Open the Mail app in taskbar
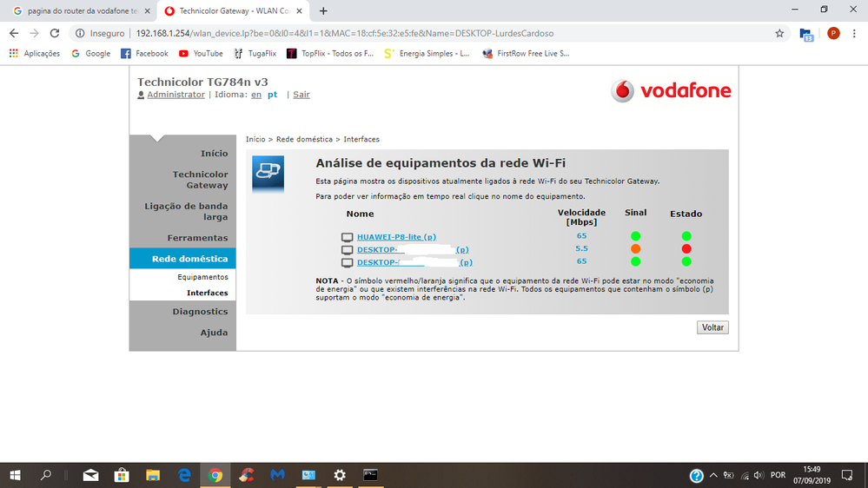The height and width of the screenshot is (488, 868). tap(90, 475)
